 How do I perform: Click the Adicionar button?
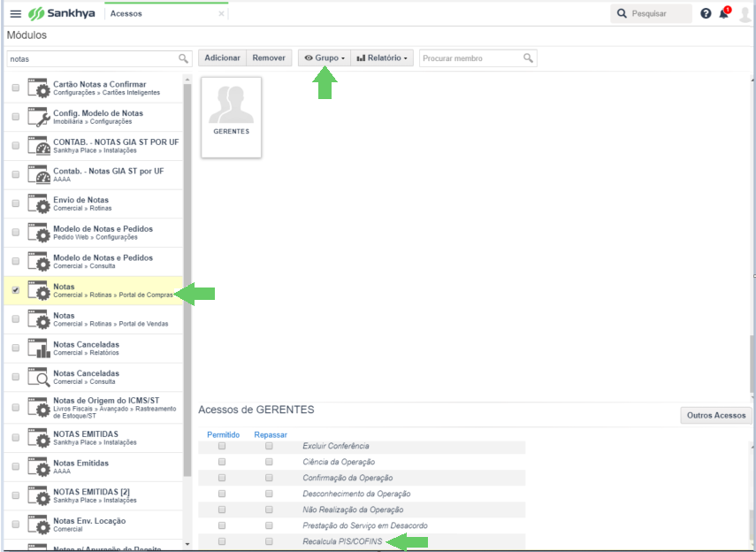coord(222,57)
